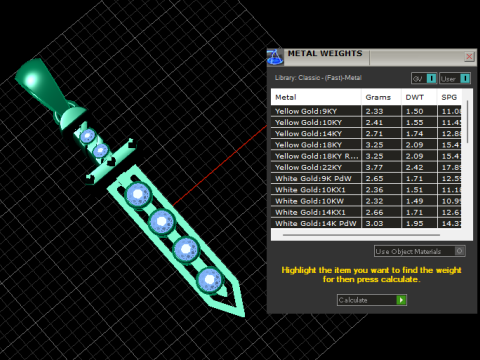
Task: Click the 2.41 grams cell
Action: [381, 122]
